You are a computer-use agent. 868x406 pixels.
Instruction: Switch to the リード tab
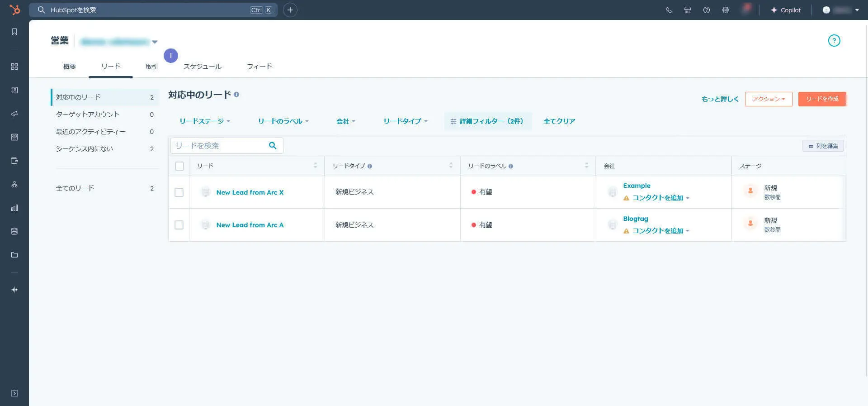click(111, 67)
